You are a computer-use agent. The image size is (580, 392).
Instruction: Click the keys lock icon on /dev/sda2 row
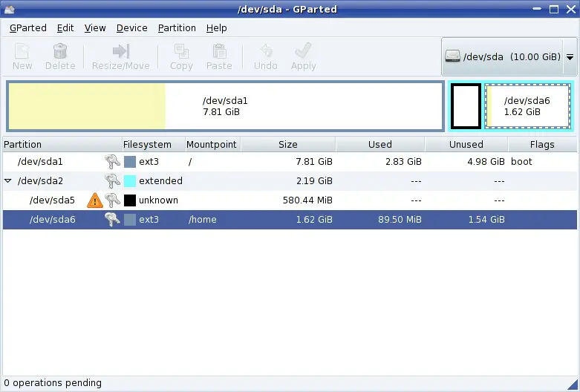click(x=112, y=181)
